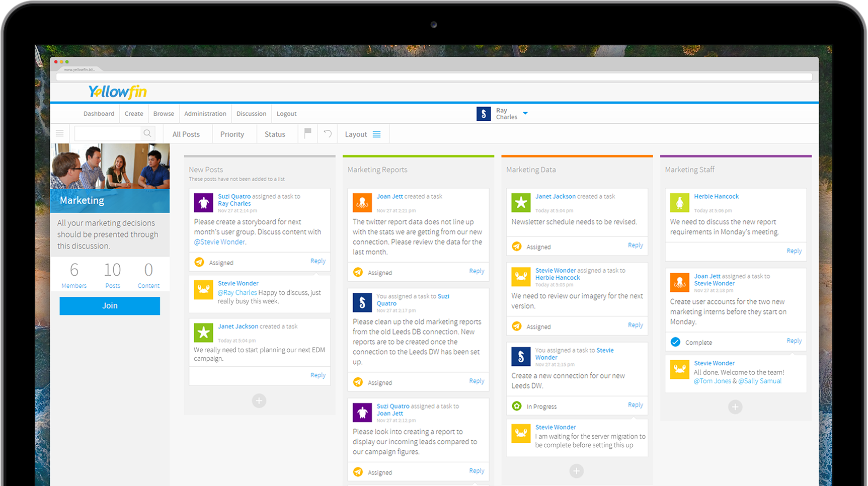Click the Layout list icon
The width and height of the screenshot is (868, 486).
[376, 134]
